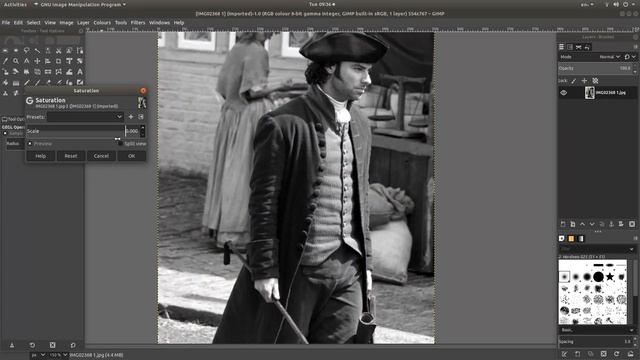Click Cancel in the Saturation dialog

coord(101,156)
